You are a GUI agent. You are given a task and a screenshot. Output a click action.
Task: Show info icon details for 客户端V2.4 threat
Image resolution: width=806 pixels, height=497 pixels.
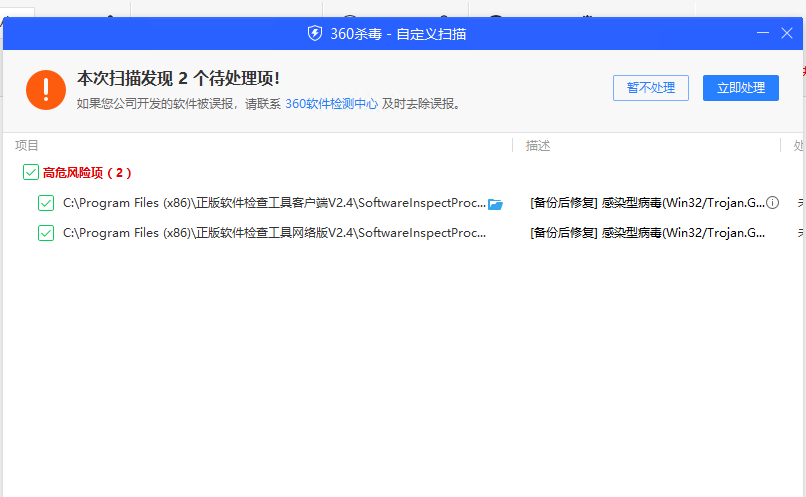[x=772, y=203]
